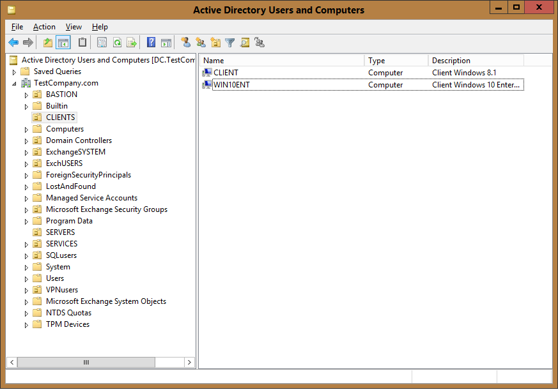Click the Back arrow toolbar icon
The image size is (558, 392).
coord(13,43)
